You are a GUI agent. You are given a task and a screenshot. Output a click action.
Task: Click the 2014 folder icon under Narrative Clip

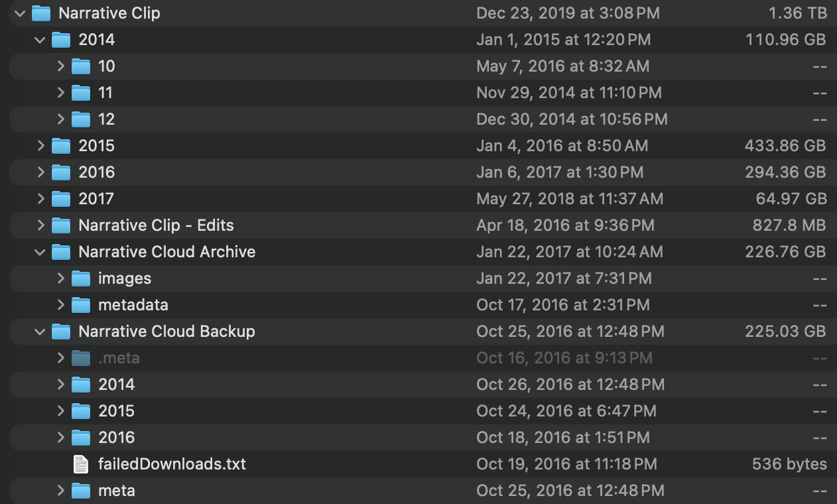(60, 39)
